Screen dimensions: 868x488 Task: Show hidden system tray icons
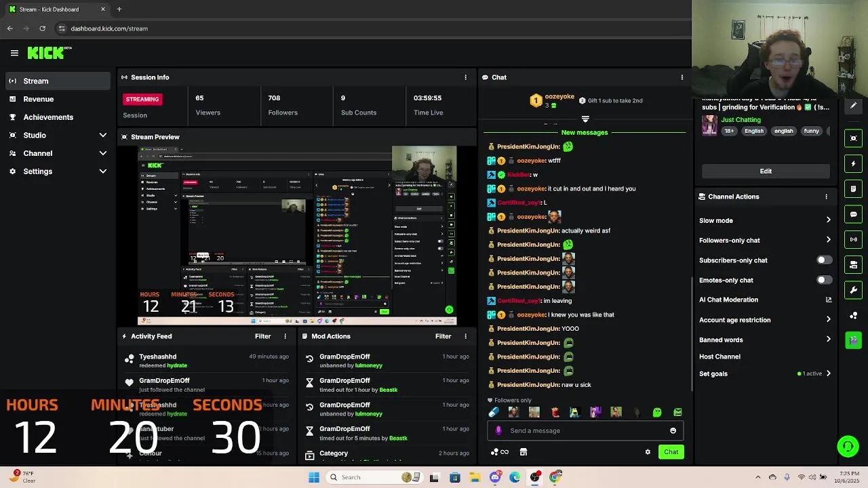758,477
